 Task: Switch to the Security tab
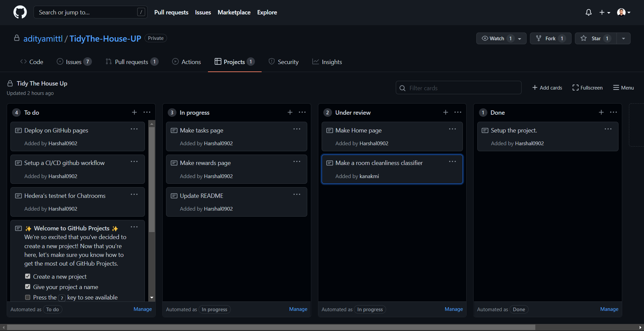tap(283, 62)
